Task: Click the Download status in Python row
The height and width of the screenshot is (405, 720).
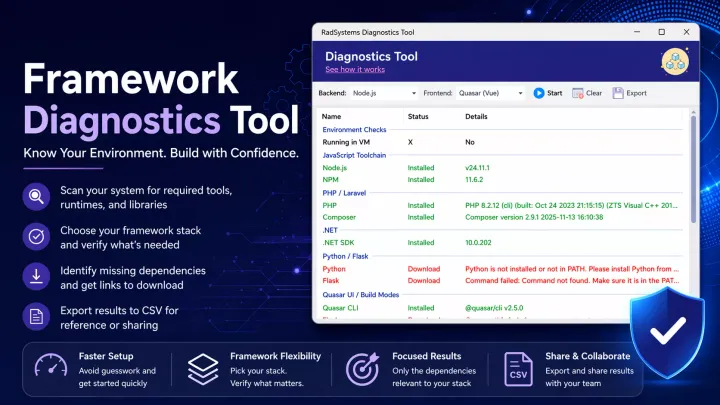Action: 424,269
